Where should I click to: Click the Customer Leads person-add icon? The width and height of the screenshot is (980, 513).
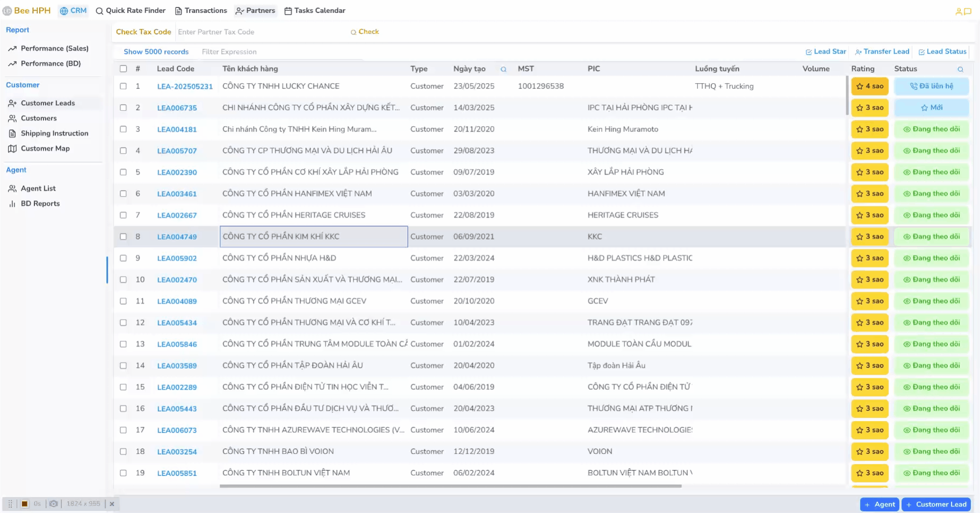(x=12, y=103)
